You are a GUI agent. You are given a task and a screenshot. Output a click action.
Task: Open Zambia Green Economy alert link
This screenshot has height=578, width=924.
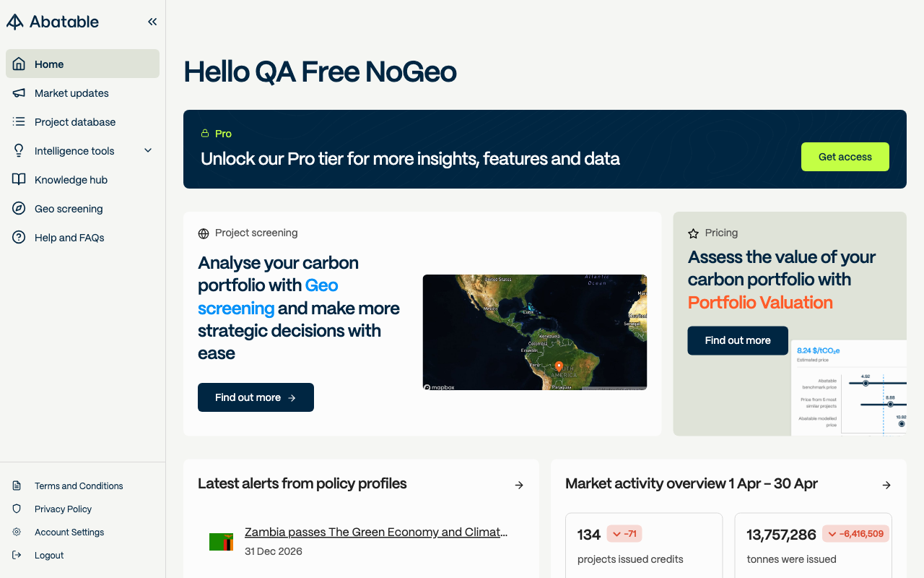click(376, 532)
